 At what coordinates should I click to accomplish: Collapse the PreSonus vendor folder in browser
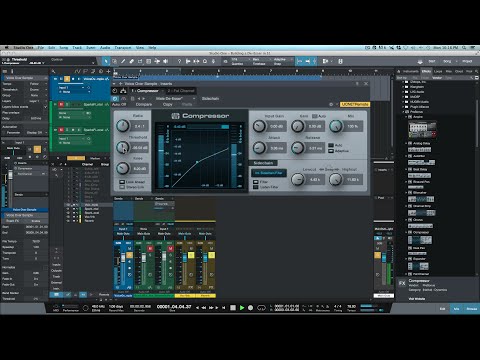point(403,112)
